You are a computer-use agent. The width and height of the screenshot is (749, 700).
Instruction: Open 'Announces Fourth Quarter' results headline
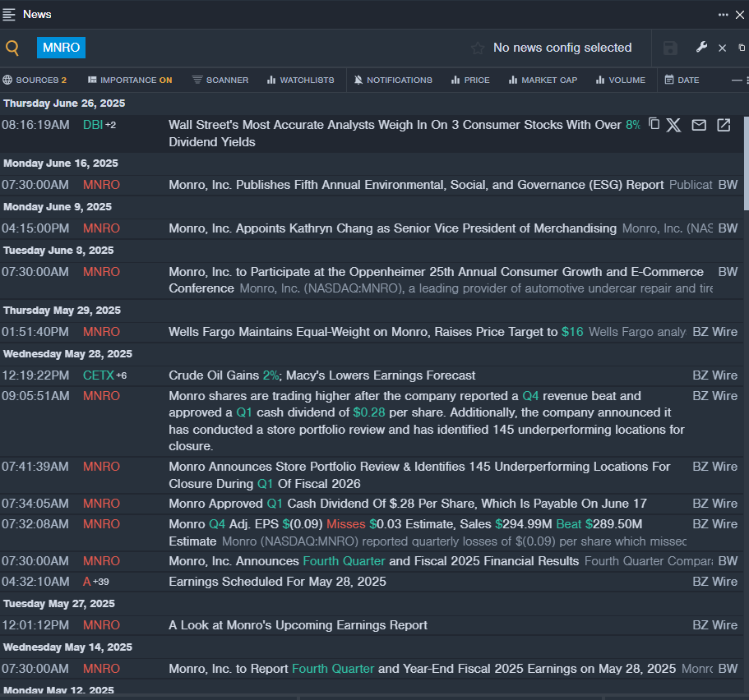pyautogui.click(x=373, y=561)
